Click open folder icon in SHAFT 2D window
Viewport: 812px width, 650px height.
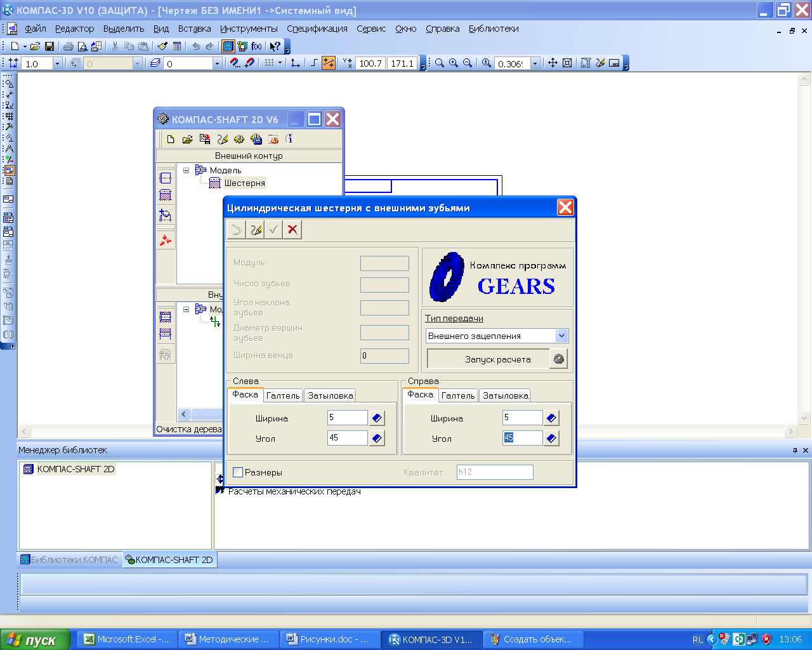coord(188,139)
